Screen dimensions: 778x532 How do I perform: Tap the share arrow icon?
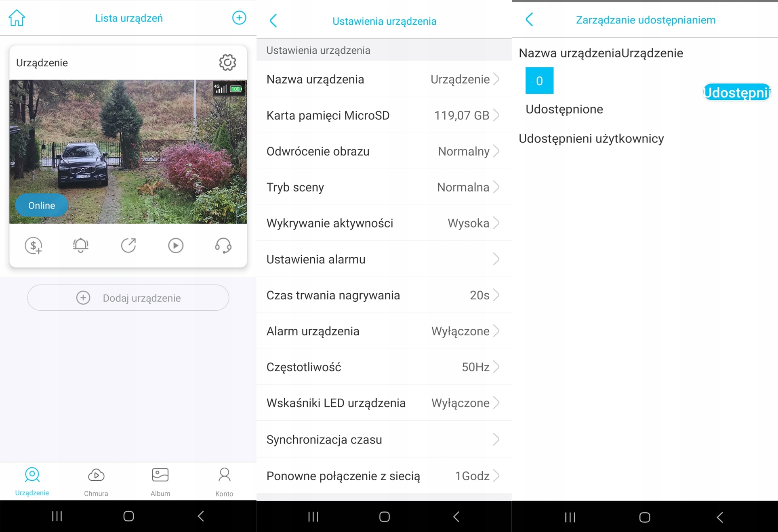(128, 246)
